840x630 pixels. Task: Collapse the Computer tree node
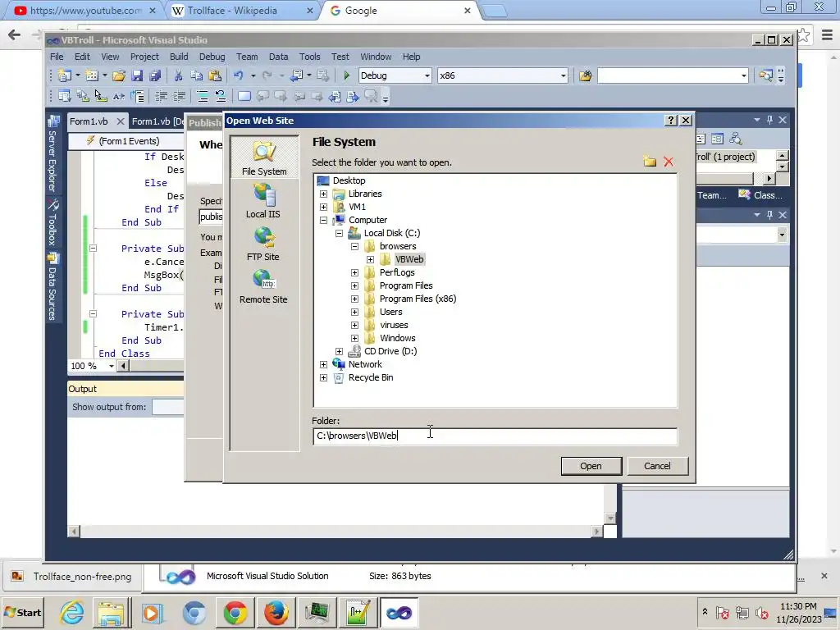(x=323, y=220)
